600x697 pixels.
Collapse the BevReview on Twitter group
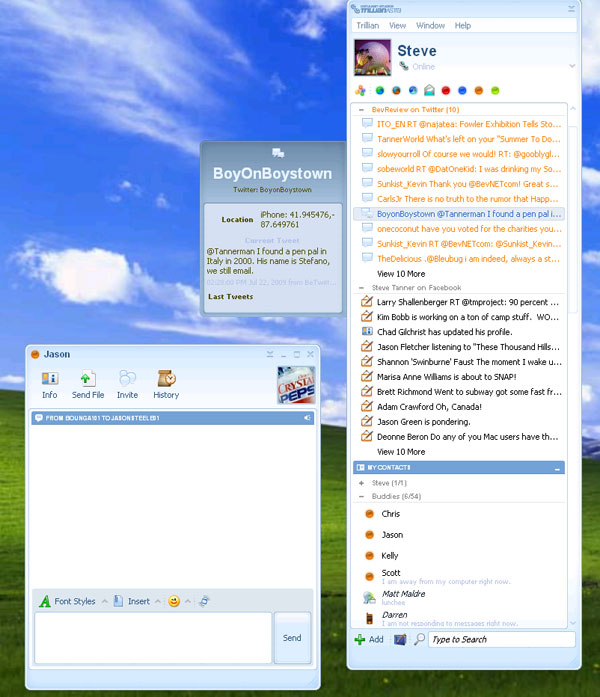pos(361,110)
